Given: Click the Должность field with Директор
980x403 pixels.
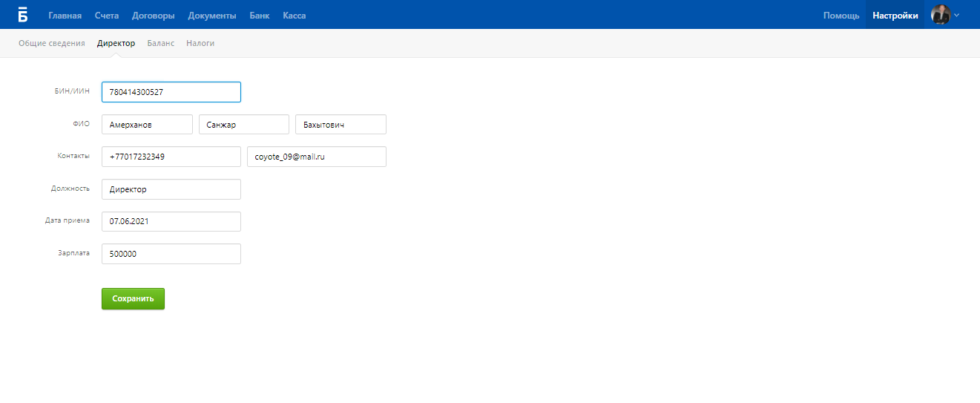Looking at the screenshot, I should 171,189.
